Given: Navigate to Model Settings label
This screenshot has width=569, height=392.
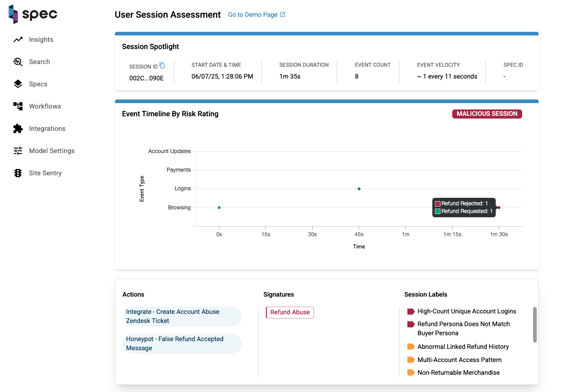Looking at the screenshot, I should point(52,151).
